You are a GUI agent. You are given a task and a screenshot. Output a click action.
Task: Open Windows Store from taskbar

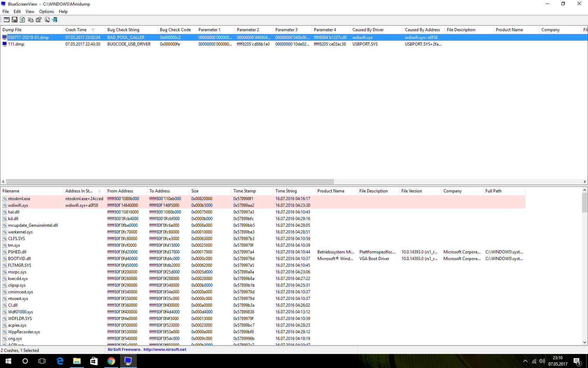click(94, 361)
